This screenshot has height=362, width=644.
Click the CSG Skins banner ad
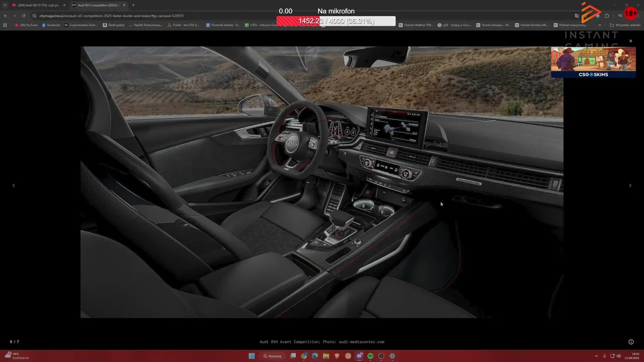[593, 62]
